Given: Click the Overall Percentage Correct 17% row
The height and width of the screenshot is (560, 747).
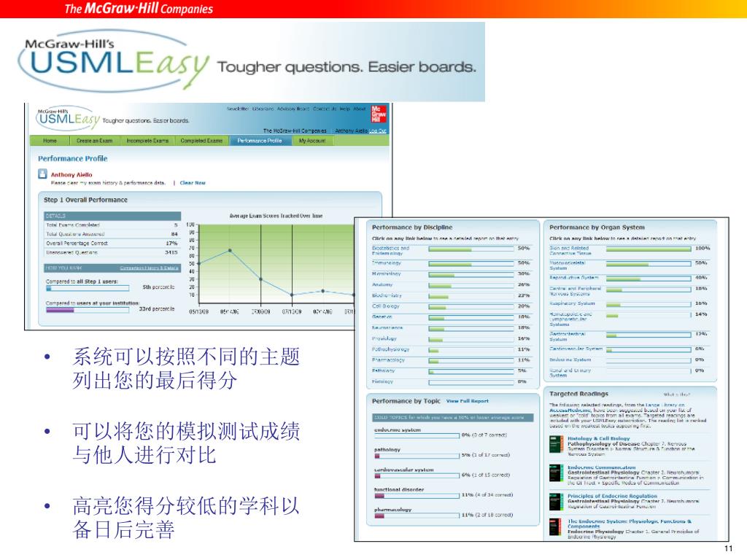Looking at the screenshot, I should pyautogui.click(x=112, y=244).
